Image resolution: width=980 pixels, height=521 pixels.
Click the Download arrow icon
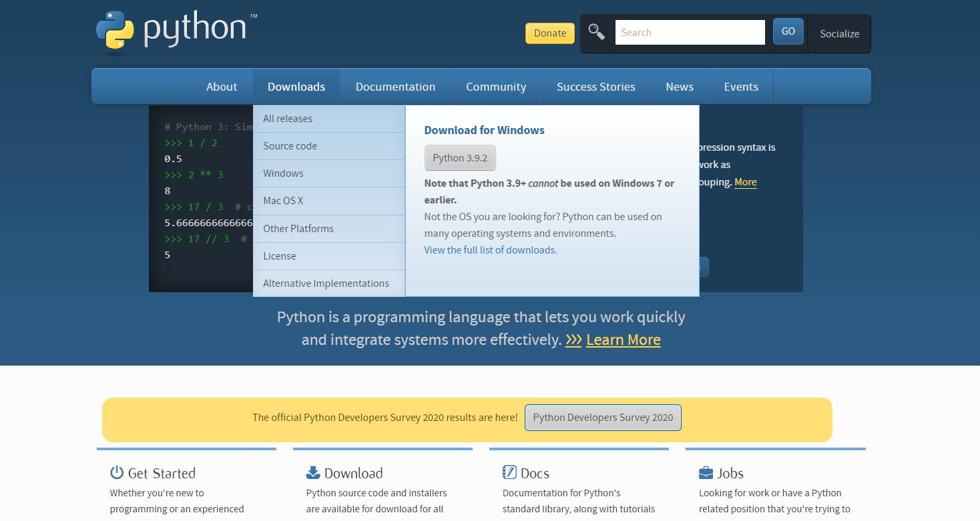click(313, 472)
